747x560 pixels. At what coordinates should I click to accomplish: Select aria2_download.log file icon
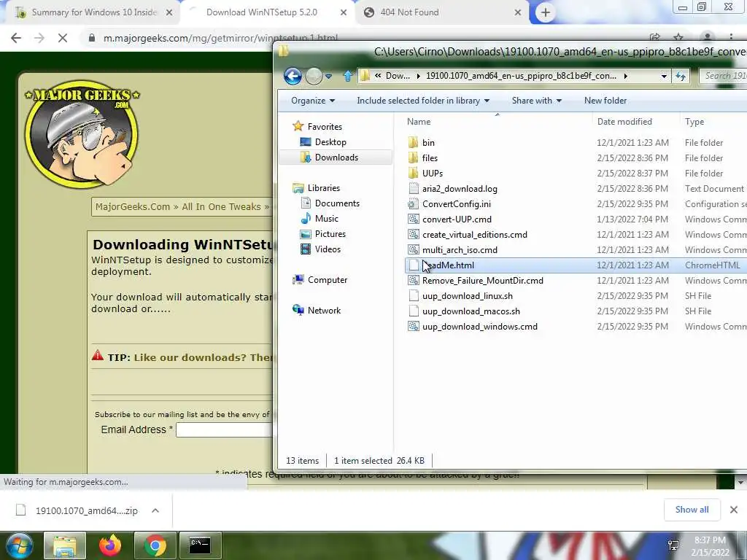[414, 189]
